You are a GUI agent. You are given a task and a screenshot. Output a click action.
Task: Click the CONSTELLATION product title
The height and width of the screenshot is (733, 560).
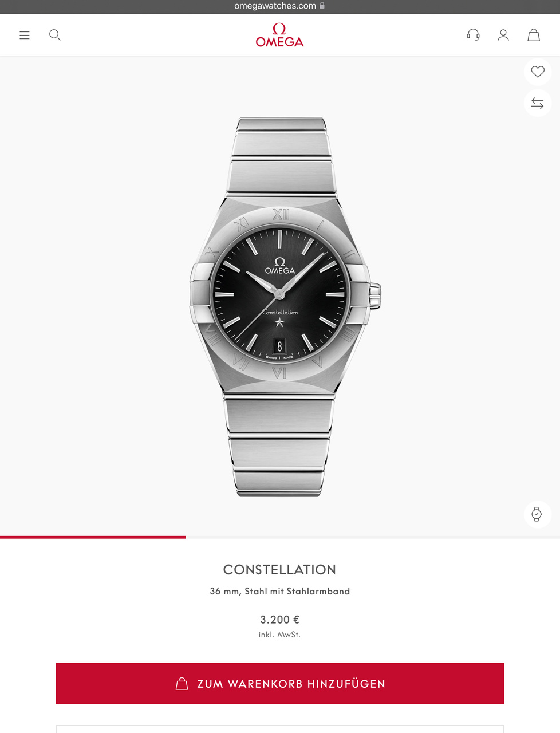coord(279,570)
